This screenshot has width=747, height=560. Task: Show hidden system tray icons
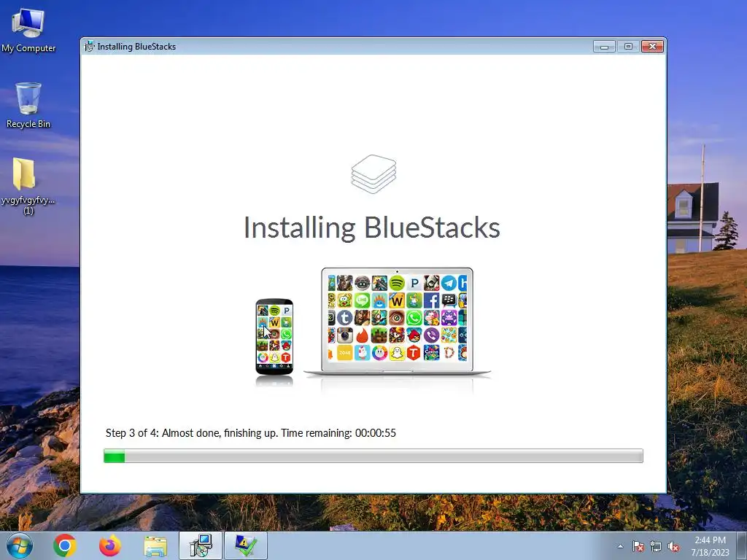[620, 546]
